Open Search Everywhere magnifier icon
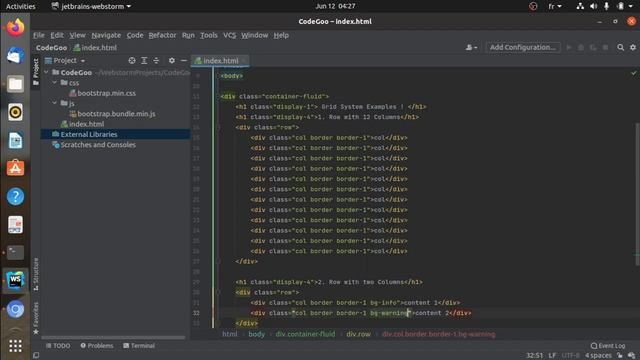 coord(620,47)
